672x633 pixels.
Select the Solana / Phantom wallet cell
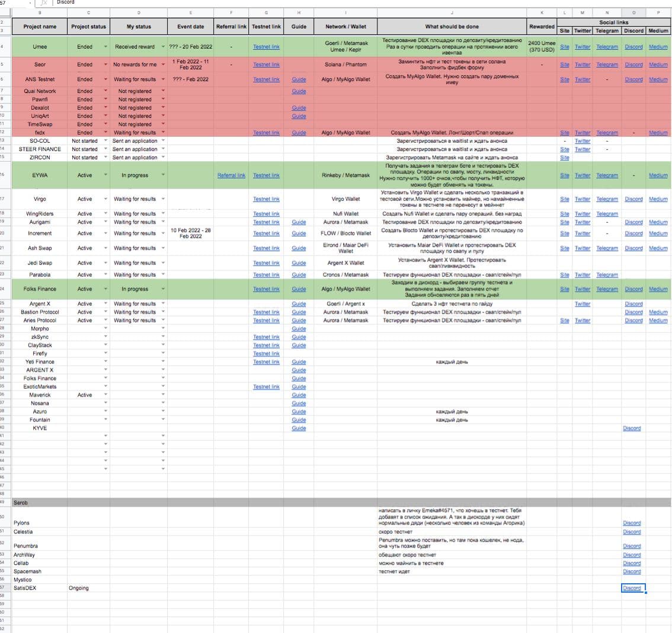pyautogui.click(x=345, y=64)
